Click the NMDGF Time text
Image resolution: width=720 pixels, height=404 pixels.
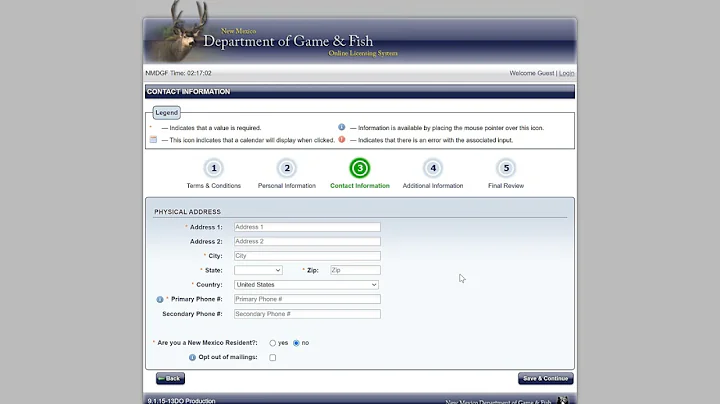click(x=179, y=73)
